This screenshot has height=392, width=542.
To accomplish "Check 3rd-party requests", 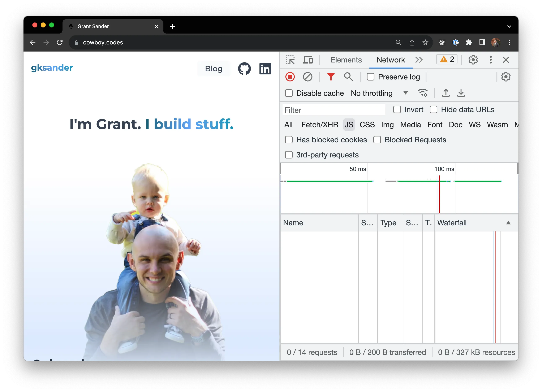I will point(289,155).
